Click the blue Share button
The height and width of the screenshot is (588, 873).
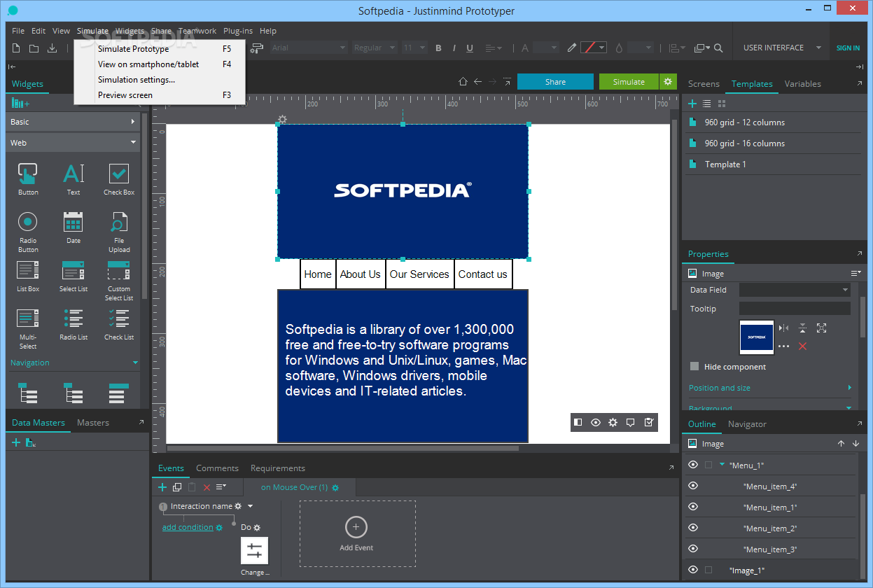pyautogui.click(x=555, y=82)
